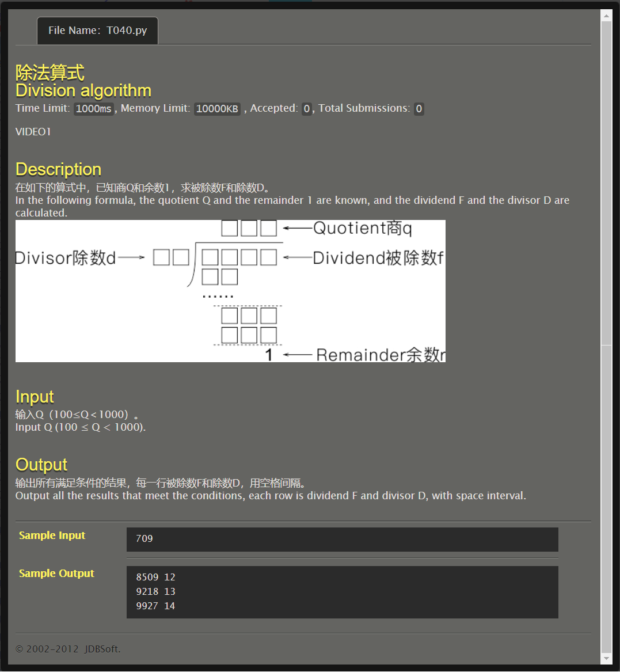620x672 pixels.
Task: Select the Sample Input box containing 709
Action: [x=342, y=539]
